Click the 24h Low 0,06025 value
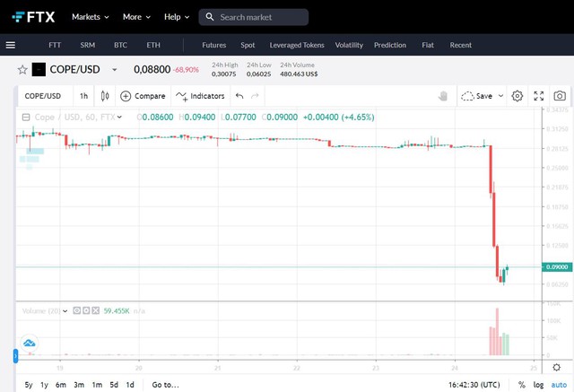Viewport: 574px width, 392px height. (259, 74)
